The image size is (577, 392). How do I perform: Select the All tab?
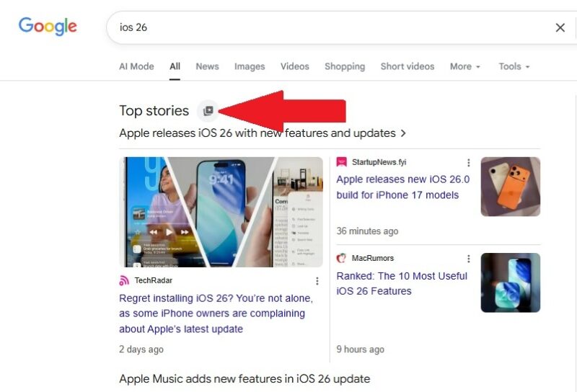175,66
